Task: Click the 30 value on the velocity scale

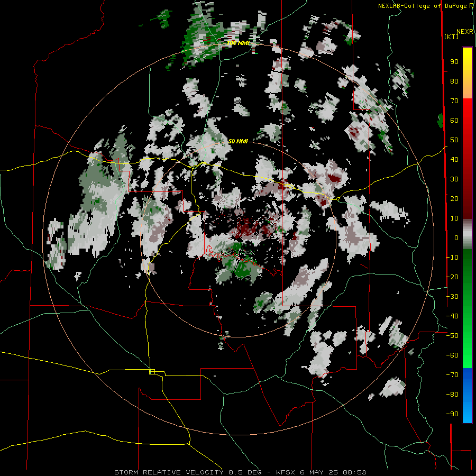Action: tap(454, 179)
